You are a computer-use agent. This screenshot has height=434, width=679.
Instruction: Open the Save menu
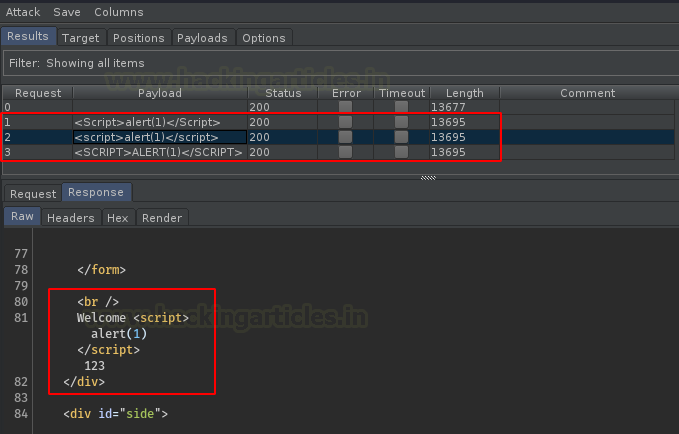pos(67,12)
